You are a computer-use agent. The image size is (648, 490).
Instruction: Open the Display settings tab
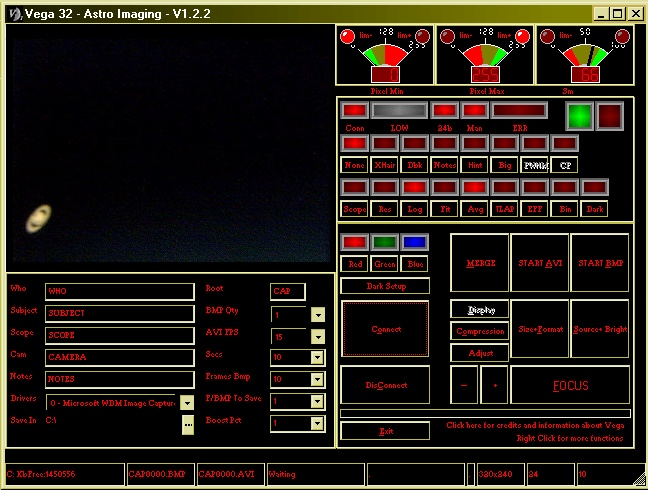tap(480, 310)
